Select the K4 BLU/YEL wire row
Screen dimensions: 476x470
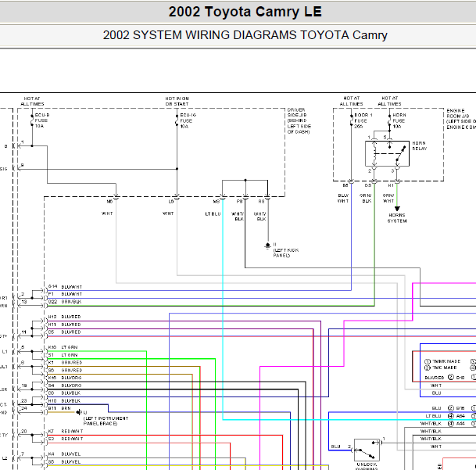[64, 454]
